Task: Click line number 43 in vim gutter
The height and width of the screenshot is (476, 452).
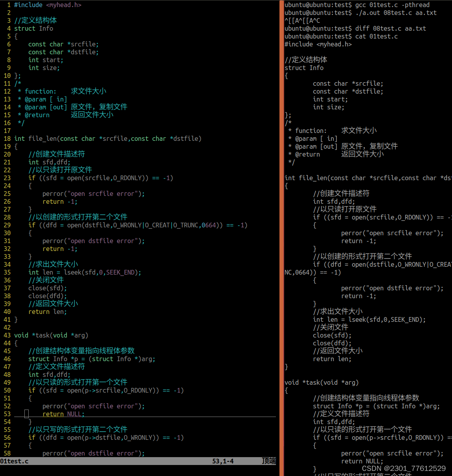Action: (x=7, y=335)
